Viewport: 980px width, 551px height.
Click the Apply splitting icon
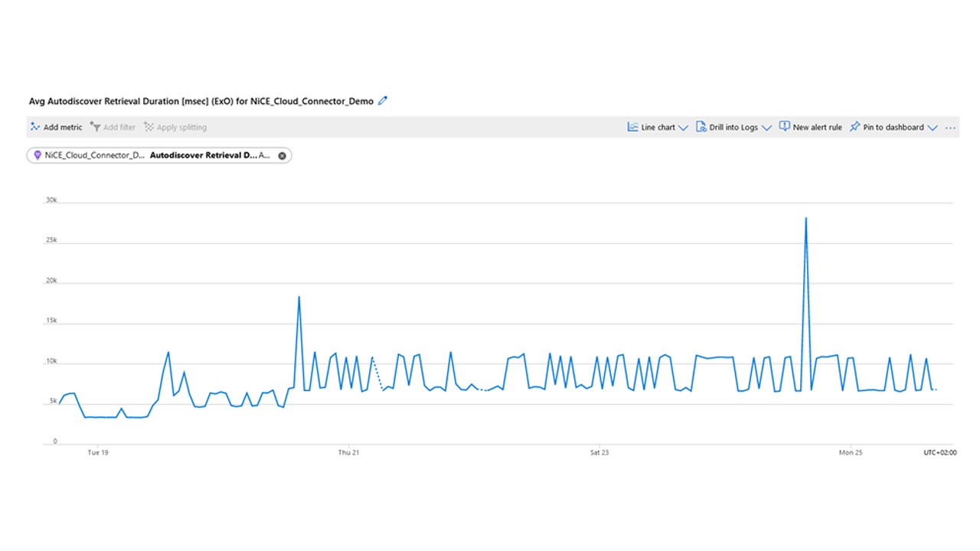149,127
